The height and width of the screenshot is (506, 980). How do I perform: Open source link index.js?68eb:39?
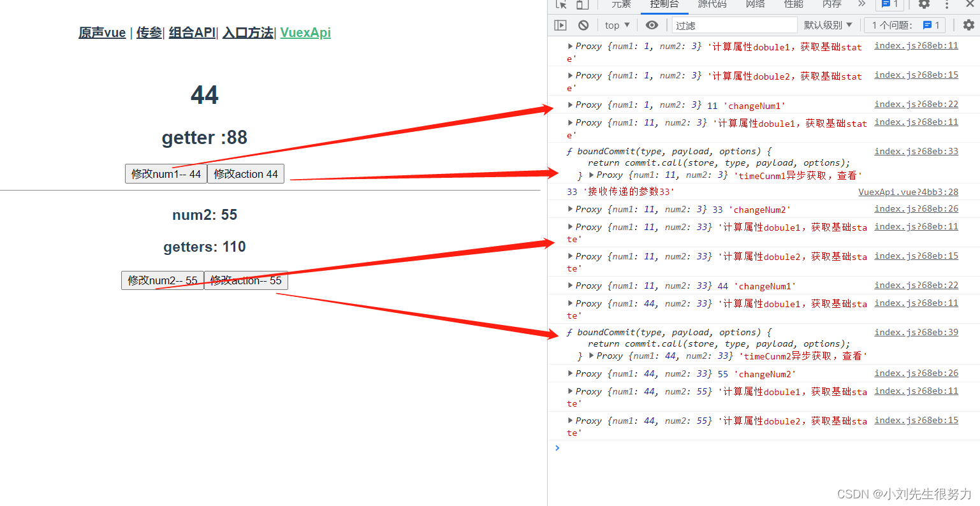916,332
